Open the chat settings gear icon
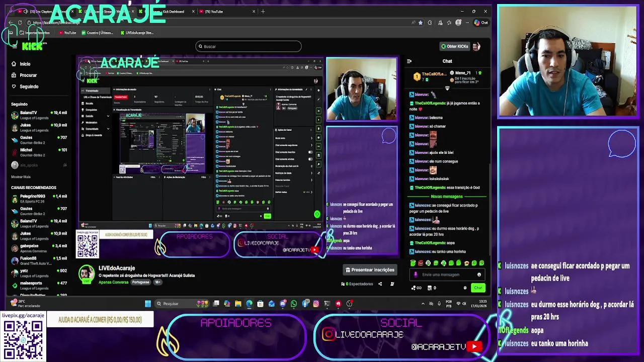The width and height of the screenshot is (644, 362). coord(465,288)
